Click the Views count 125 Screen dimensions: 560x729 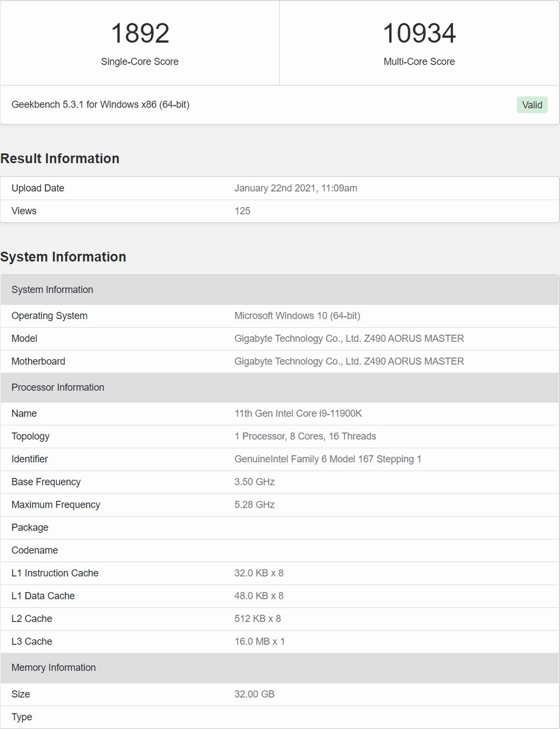point(242,211)
